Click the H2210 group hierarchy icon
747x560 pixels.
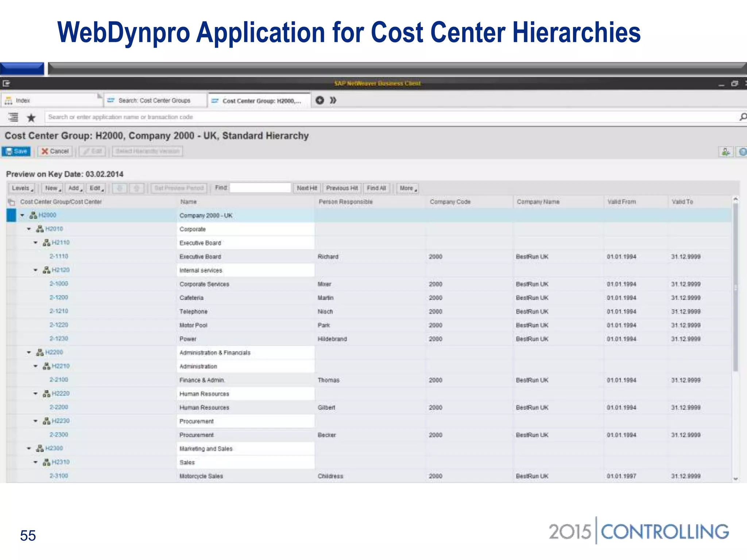[46, 366]
